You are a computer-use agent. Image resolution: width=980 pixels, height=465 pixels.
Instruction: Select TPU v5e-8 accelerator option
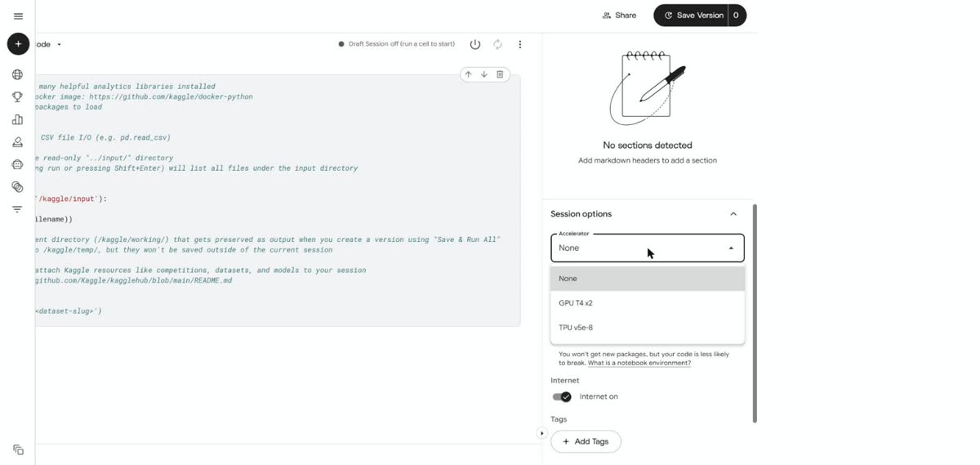pyautogui.click(x=648, y=328)
